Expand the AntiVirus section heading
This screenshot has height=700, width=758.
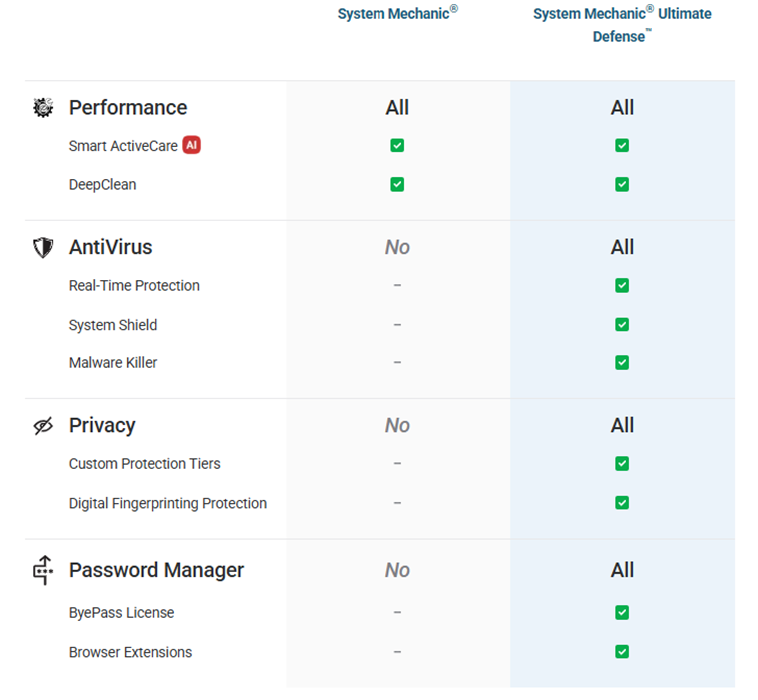pos(110,247)
